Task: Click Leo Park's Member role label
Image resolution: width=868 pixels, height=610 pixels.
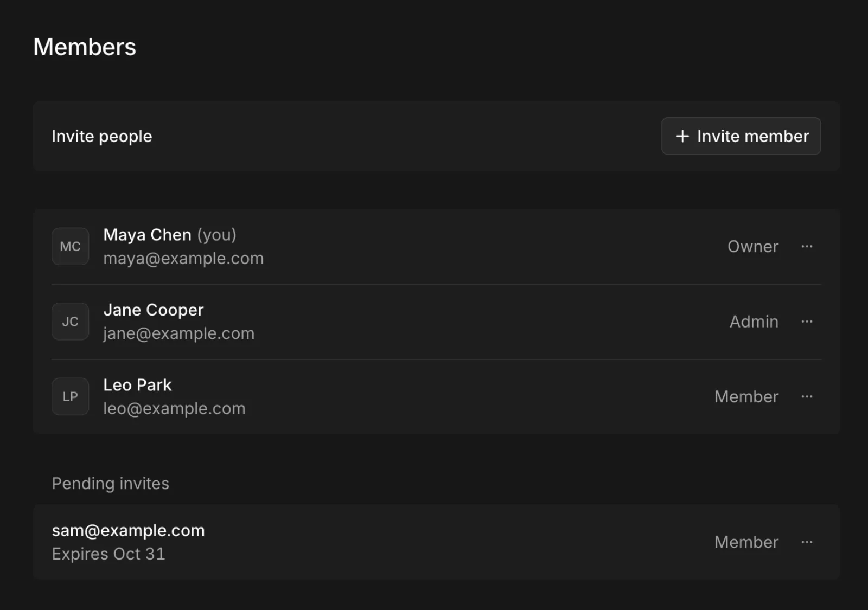Action: coord(746,397)
